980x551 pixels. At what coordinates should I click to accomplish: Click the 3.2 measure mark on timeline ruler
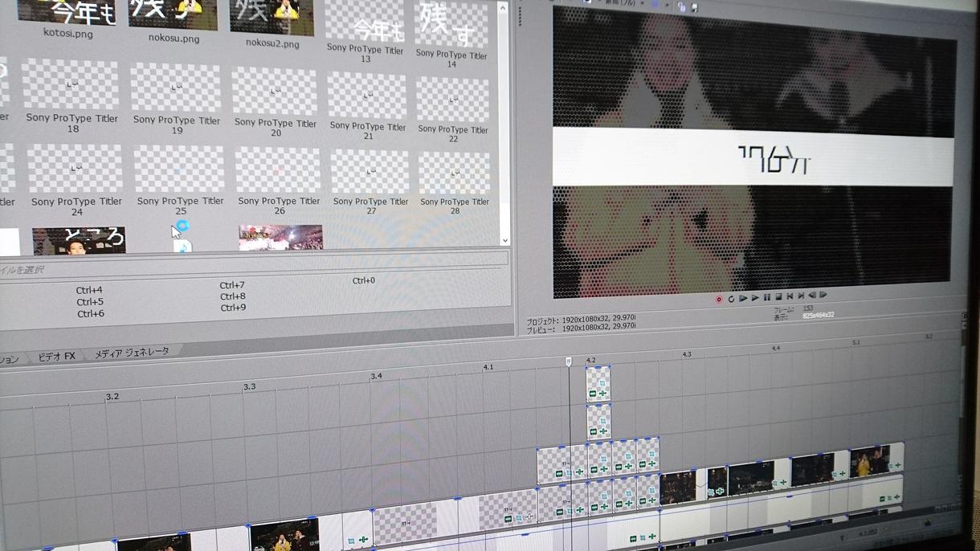pyautogui.click(x=112, y=397)
